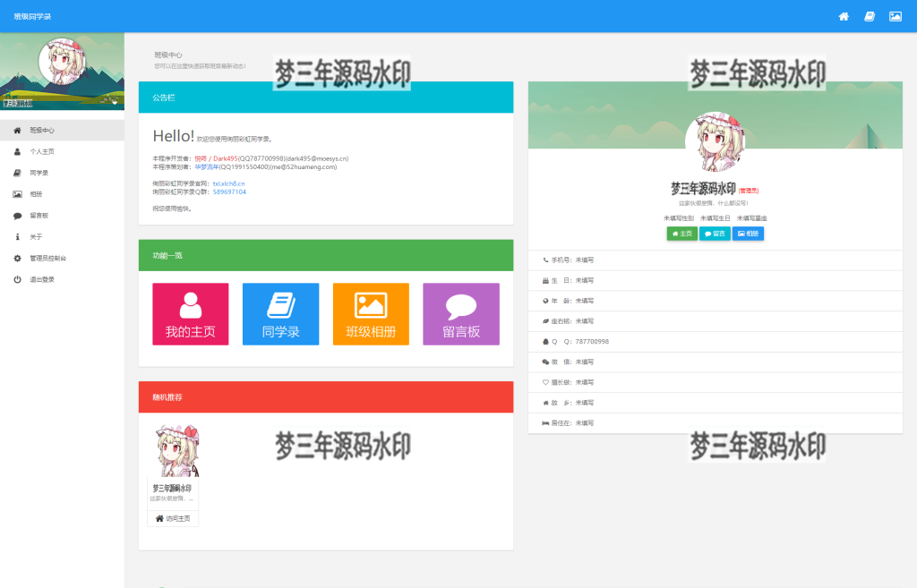
Task: Click 未填写性别 text on profile
Action: click(679, 218)
